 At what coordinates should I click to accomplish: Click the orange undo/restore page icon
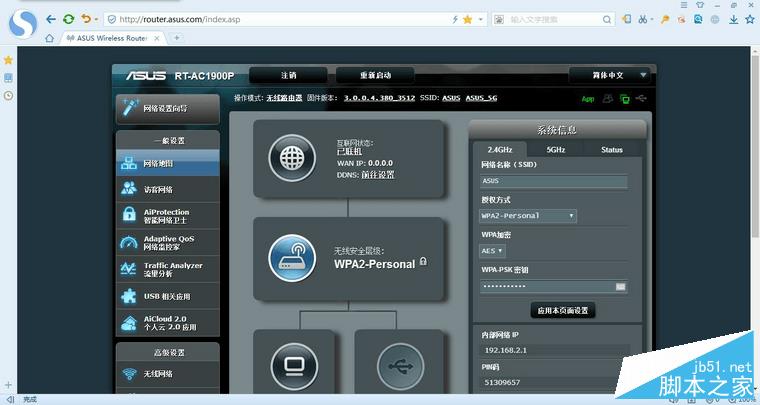coord(86,19)
